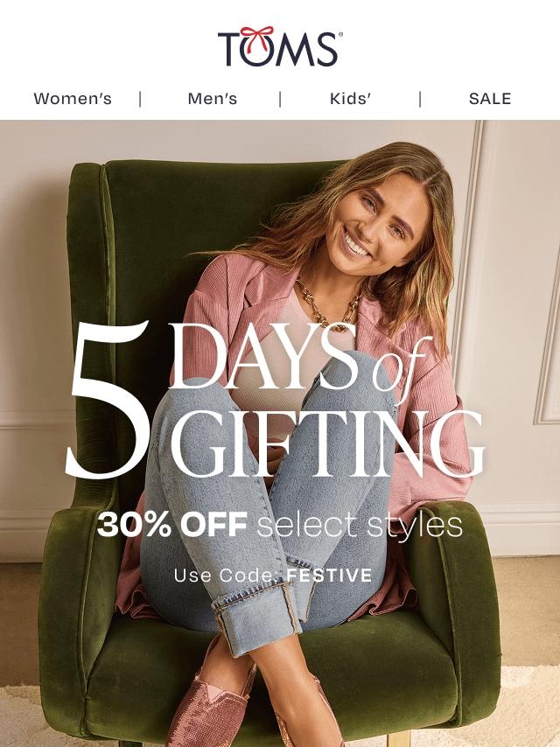Viewport: 560px width, 747px height.
Task: Click "select styles" promo text
Action: 360,526
